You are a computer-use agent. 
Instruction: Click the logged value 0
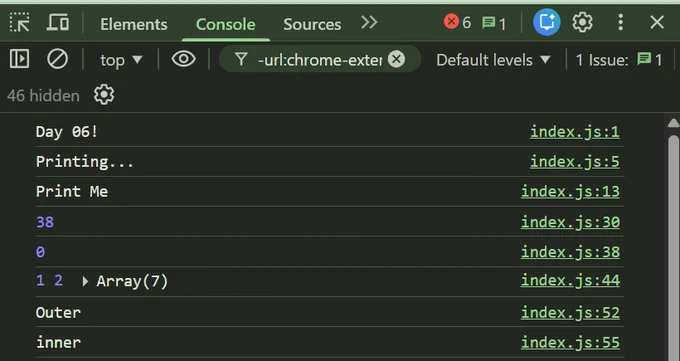coord(40,252)
